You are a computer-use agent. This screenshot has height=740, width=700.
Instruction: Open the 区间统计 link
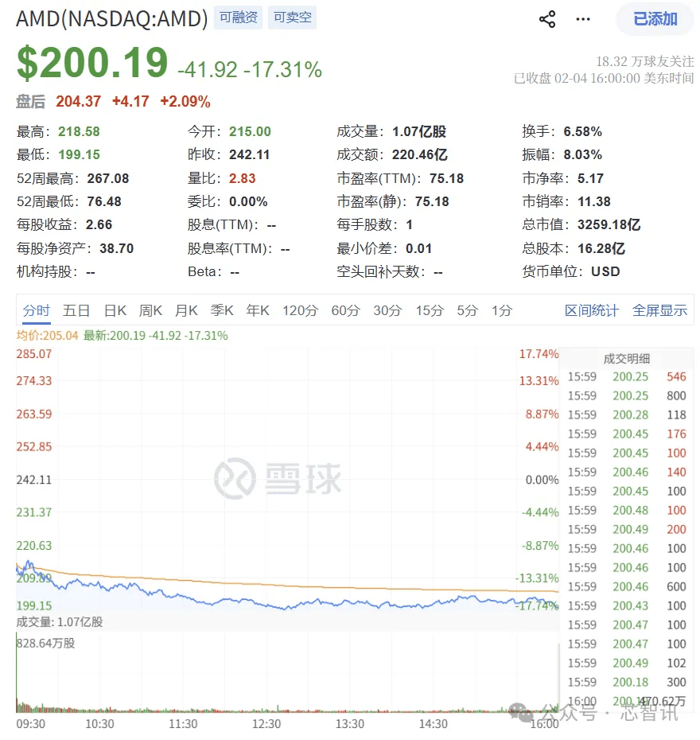tap(591, 310)
